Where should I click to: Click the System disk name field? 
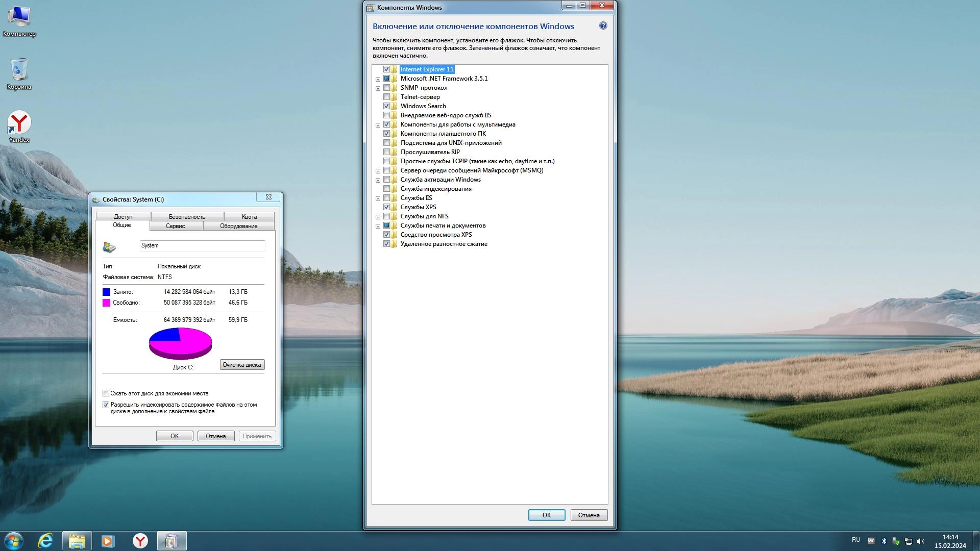tap(202, 246)
